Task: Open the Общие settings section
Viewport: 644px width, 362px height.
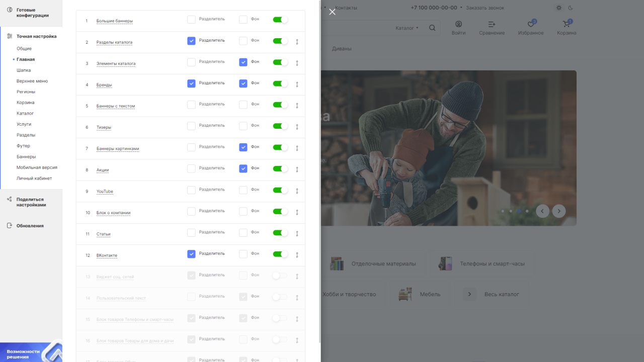Action: 24,49
